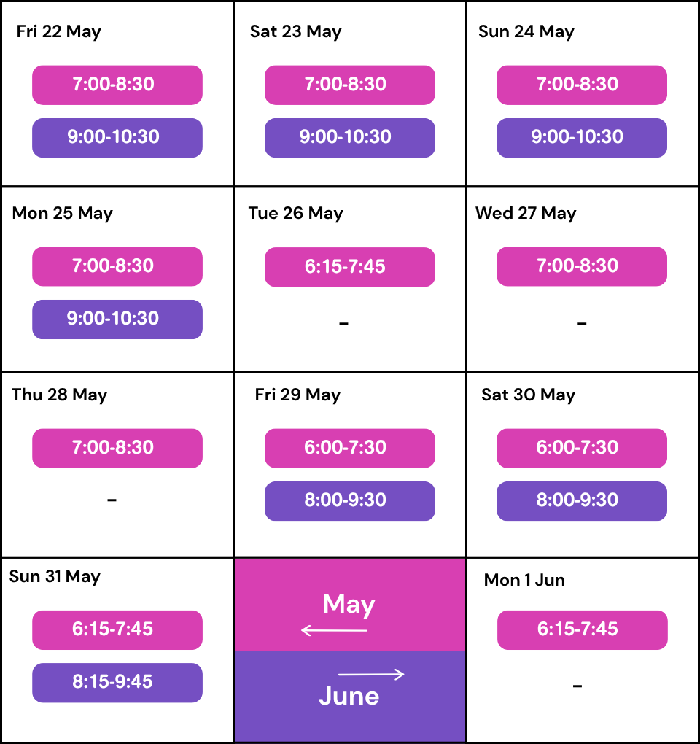The height and width of the screenshot is (744, 700).
Task: Click Sun 31 May 6:15-7:45 slot
Action: pos(117,629)
